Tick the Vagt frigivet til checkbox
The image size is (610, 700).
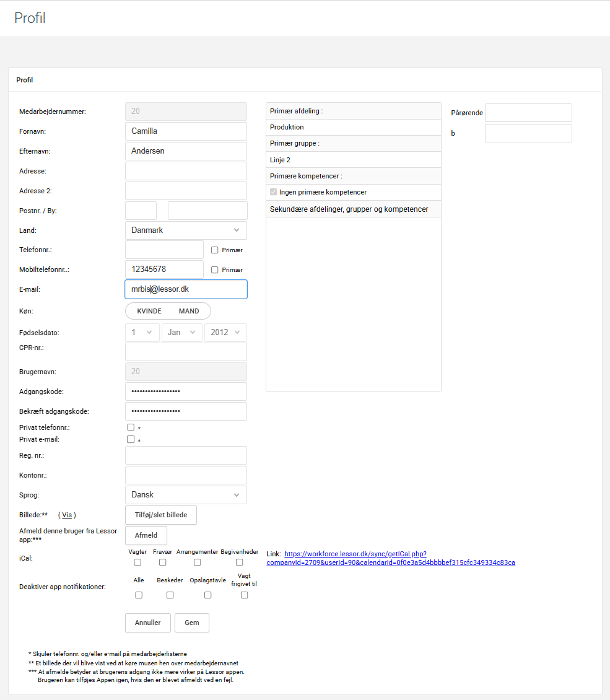tap(245, 595)
